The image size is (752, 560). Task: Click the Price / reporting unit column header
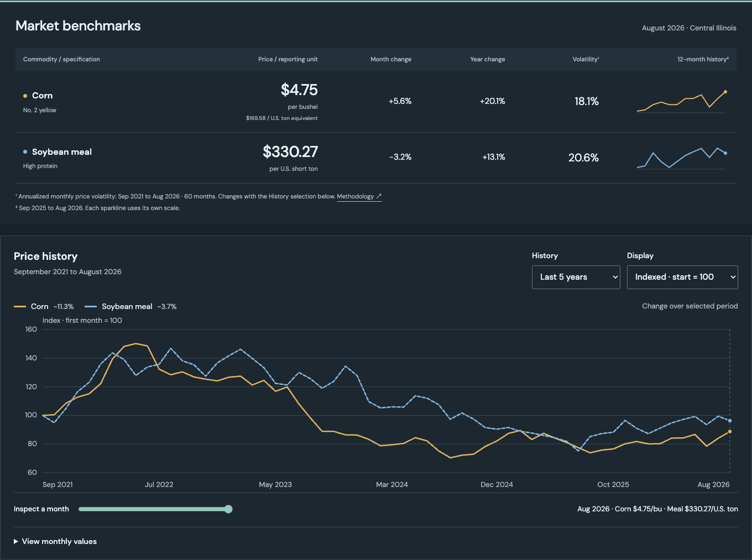click(x=288, y=59)
